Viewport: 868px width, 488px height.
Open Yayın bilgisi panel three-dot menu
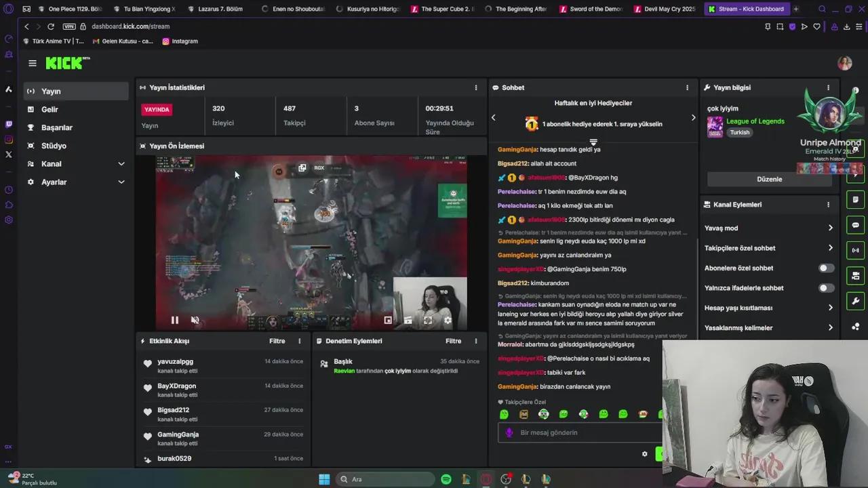[828, 87]
